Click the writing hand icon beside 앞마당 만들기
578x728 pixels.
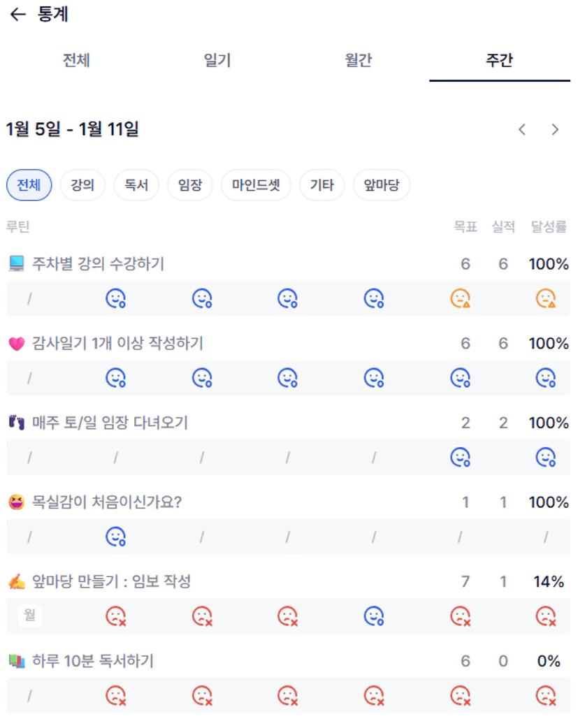pos(17,581)
